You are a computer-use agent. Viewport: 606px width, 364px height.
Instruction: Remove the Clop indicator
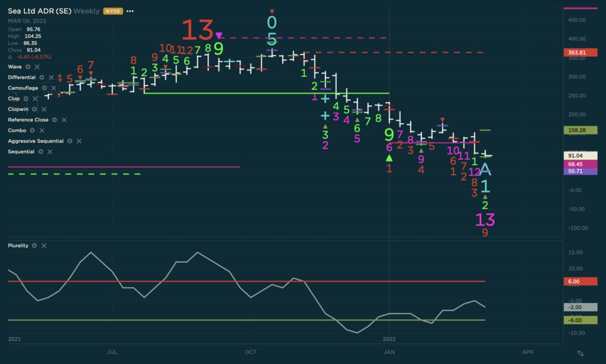[x=35, y=98]
